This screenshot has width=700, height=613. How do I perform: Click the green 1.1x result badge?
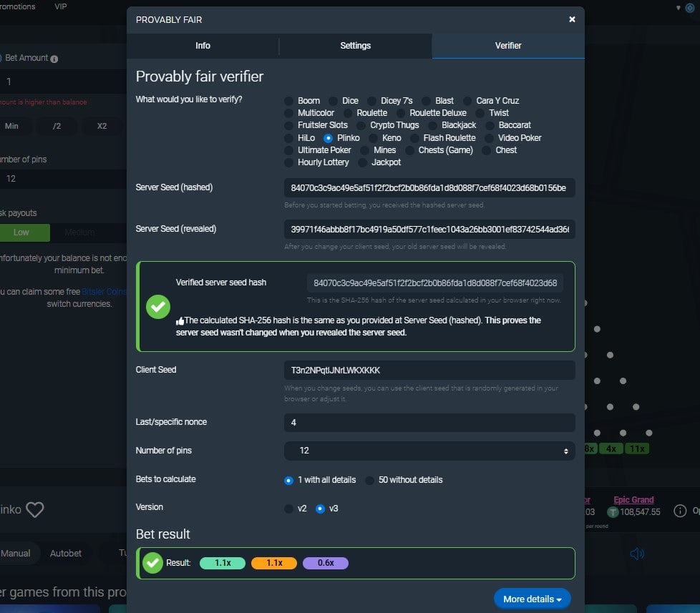223,563
